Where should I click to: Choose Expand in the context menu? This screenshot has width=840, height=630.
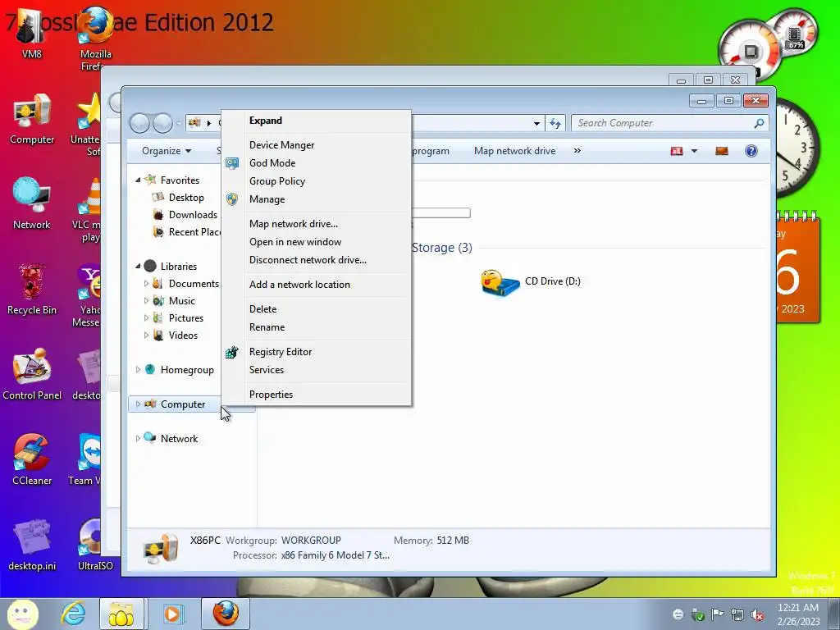tap(316, 121)
